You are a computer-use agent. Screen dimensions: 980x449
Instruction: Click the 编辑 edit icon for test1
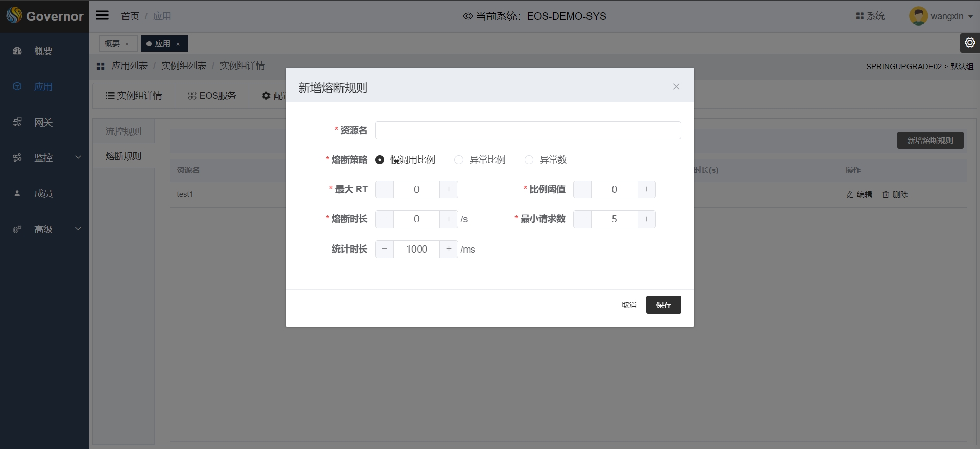850,195
